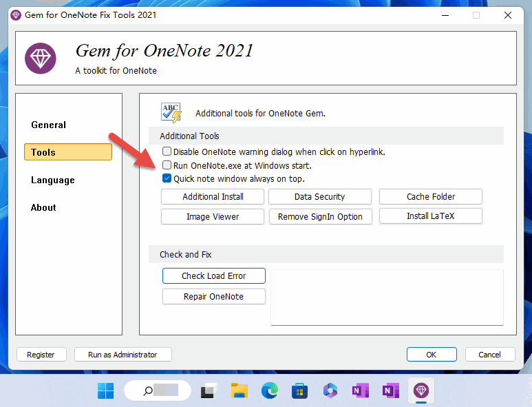This screenshot has height=407, width=532.
Task: Click the taskbar search box
Action: click(x=158, y=390)
